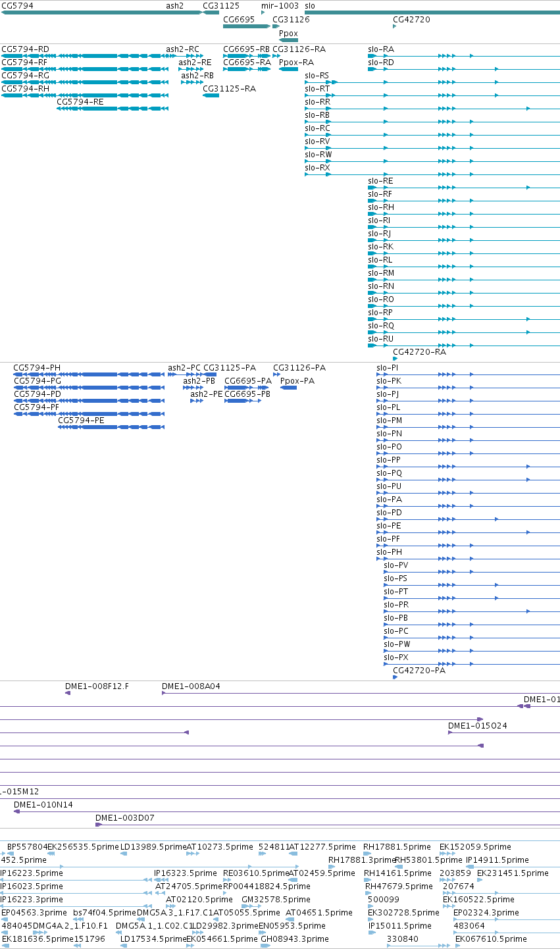Click transcript slo-RQ

point(381,326)
